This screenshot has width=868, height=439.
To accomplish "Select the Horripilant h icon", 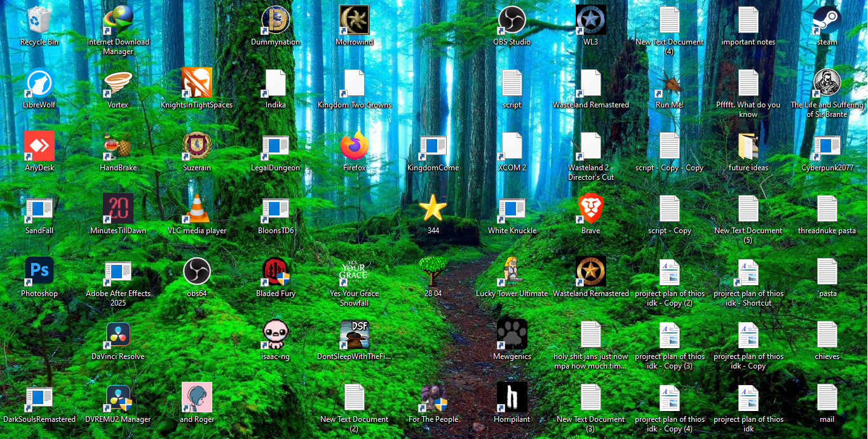I will pyautogui.click(x=512, y=397).
